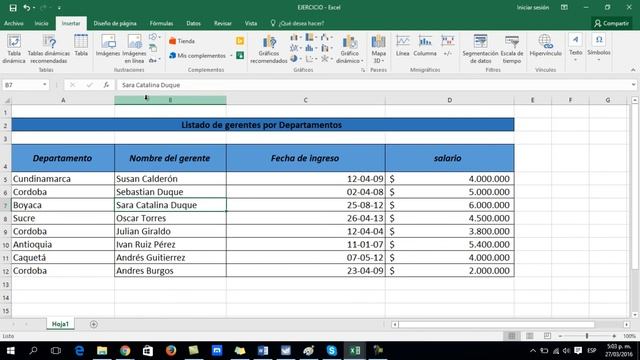
Task: Select row 9 header
Action: pyautogui.click(x=5, y=231)
